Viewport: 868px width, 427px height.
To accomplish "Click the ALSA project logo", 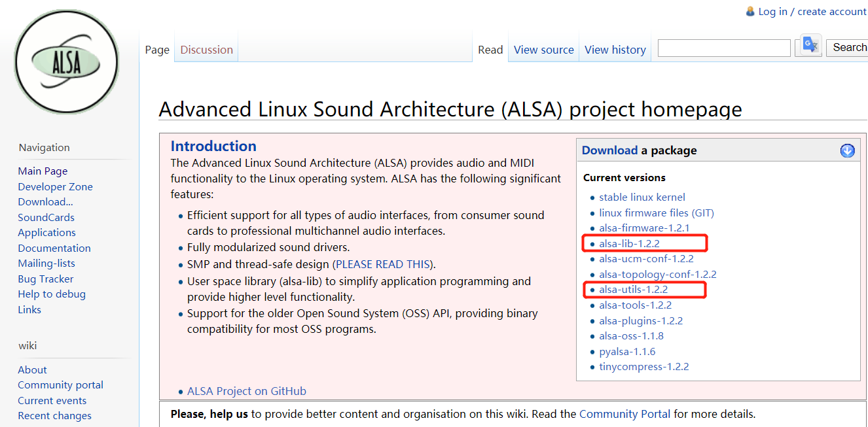I will click(65, 61).
